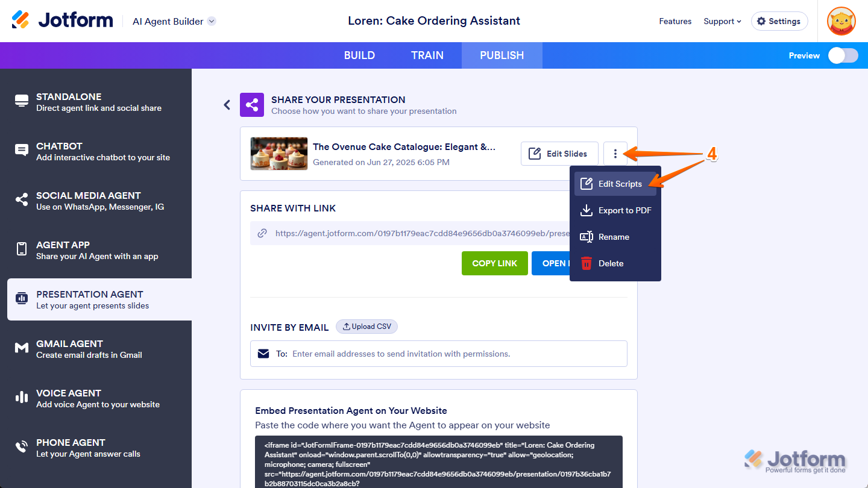This screenshot has height=488, width=868.
Task: Click the cake presentation thumbnail
Action: point(279,154)
